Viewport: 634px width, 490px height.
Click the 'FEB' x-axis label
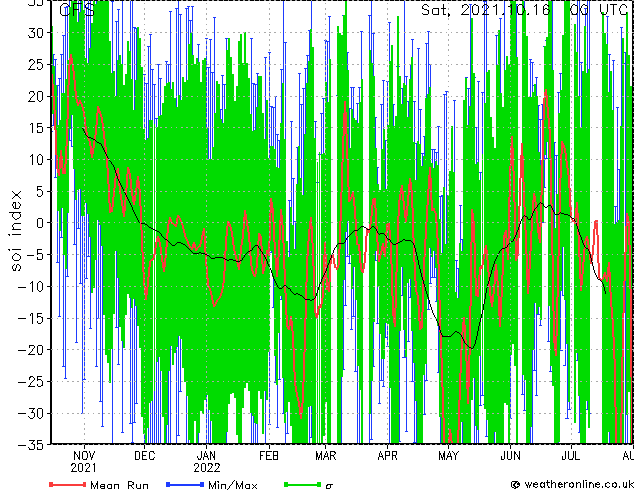click(268, 456)
